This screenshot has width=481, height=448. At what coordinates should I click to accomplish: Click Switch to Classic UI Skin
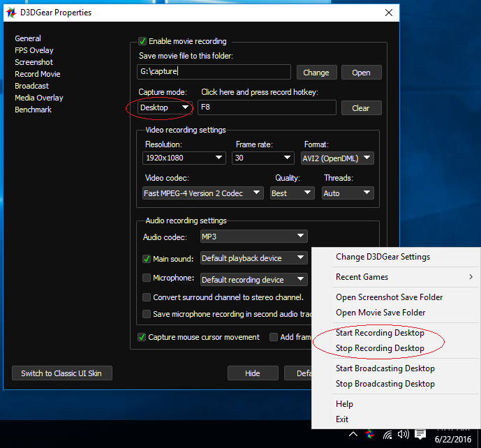pyautogui.click(x=61, y=373)
